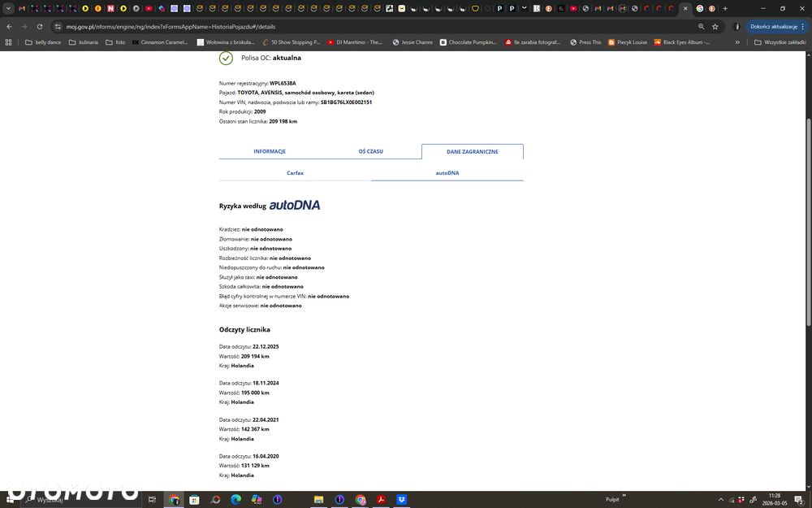The width and height of the screenshot is (812, 508).
Task: Open Black Eyes Album bookmark
Action: [x=682, y=42]
